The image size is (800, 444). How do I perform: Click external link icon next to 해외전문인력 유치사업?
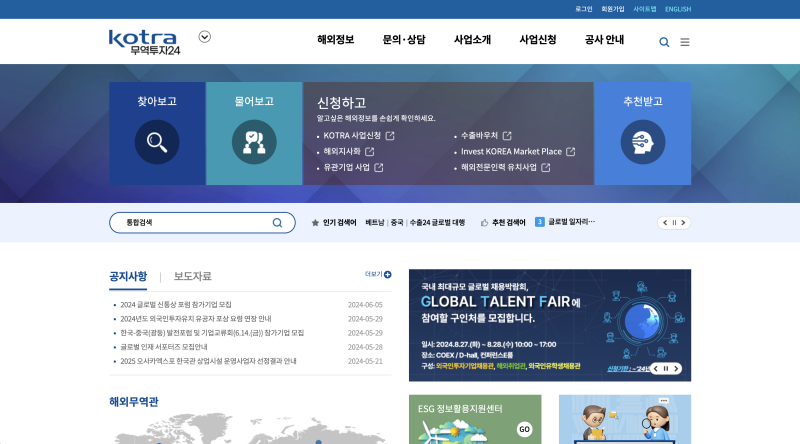(x=545, y=167)
